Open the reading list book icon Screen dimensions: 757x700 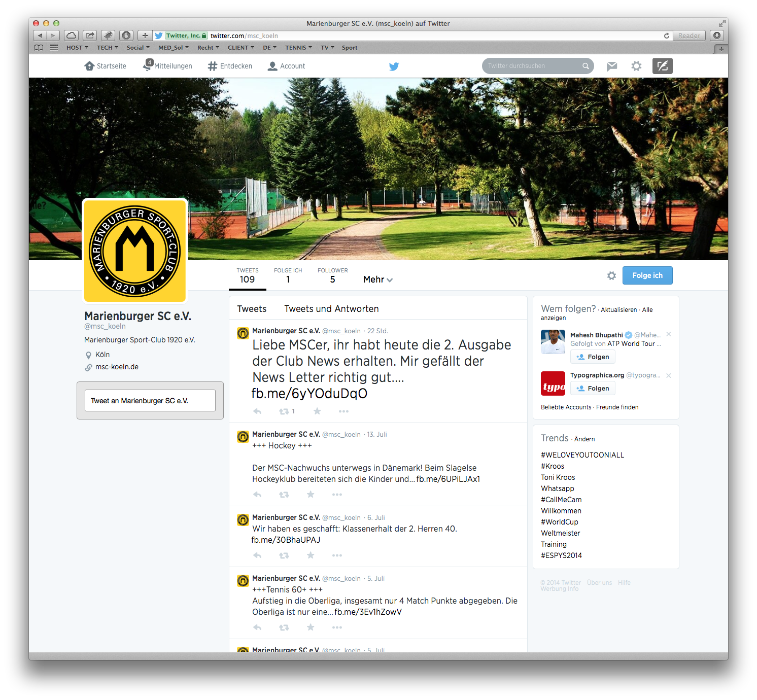point(39,48)
